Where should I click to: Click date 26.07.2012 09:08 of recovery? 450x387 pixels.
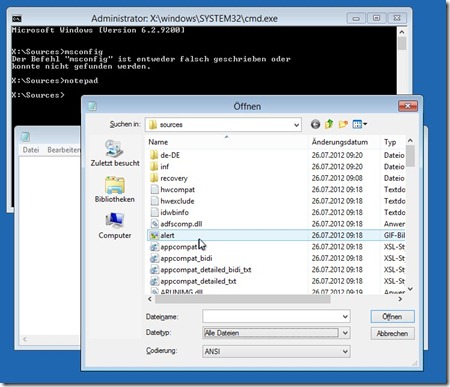(x=337, y=178)
